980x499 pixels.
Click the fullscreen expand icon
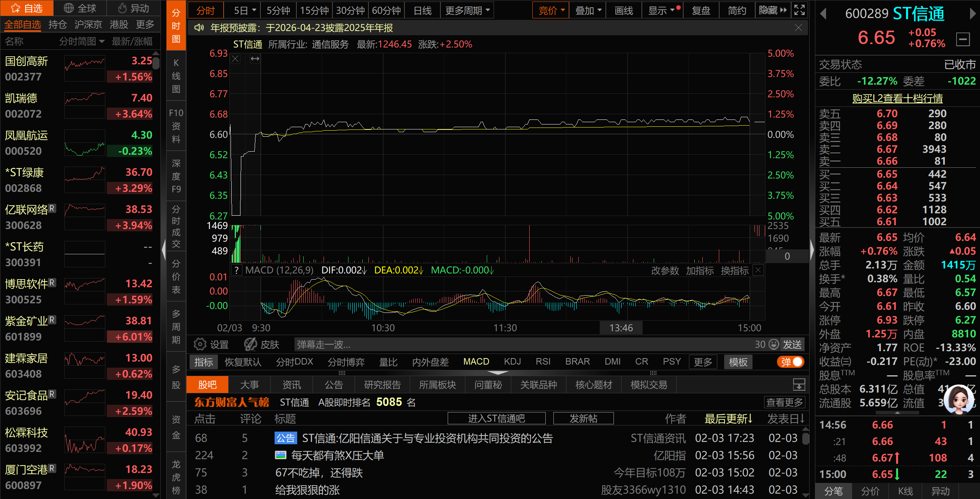[x=799, y=10]
